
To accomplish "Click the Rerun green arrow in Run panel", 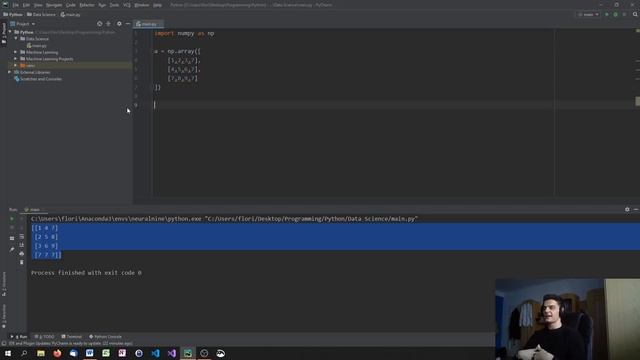I will 12,219.
